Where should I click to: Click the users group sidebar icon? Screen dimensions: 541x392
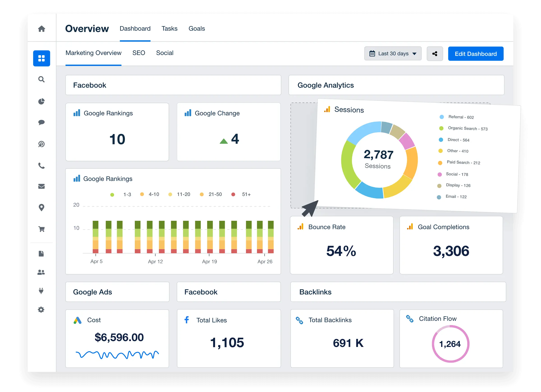tap(41, 272)
